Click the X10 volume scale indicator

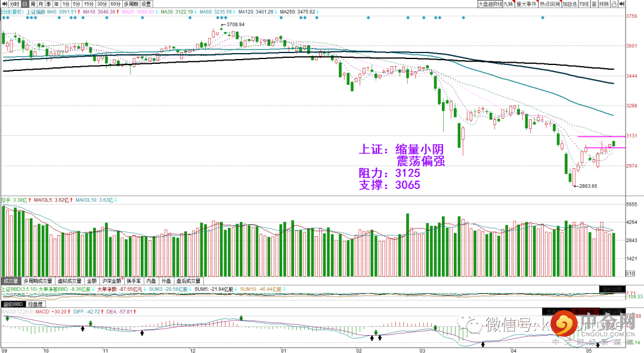click(x=630, y=273)
